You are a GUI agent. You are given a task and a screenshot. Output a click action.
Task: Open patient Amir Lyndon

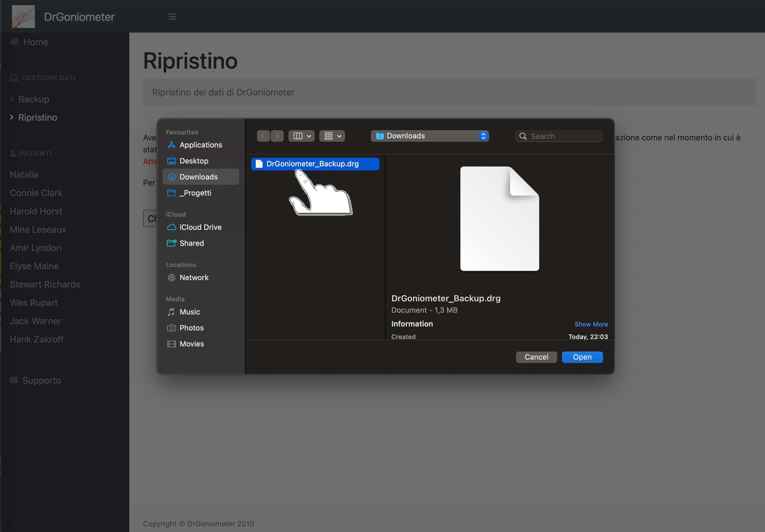coord(35,248)
